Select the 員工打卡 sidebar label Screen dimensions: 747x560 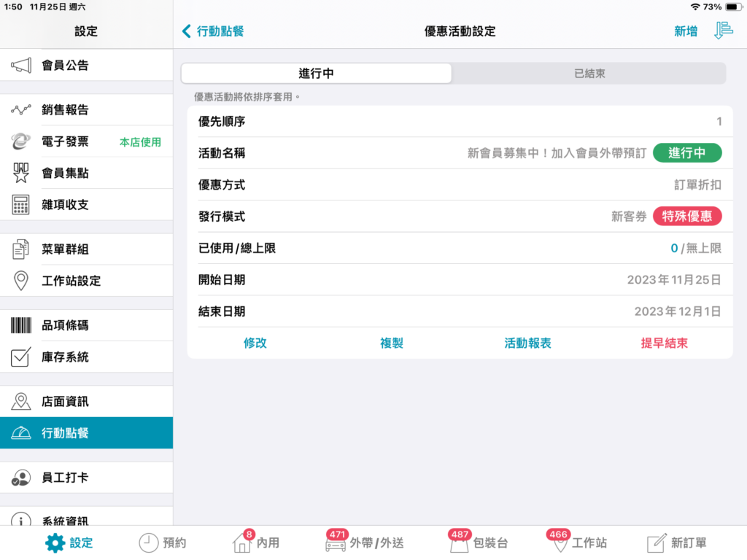tap(65, 478)
